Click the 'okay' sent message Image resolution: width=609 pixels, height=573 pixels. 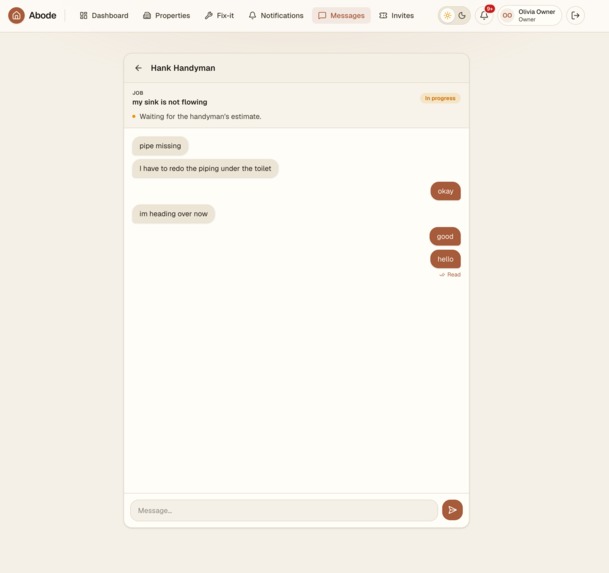point(445,191)
